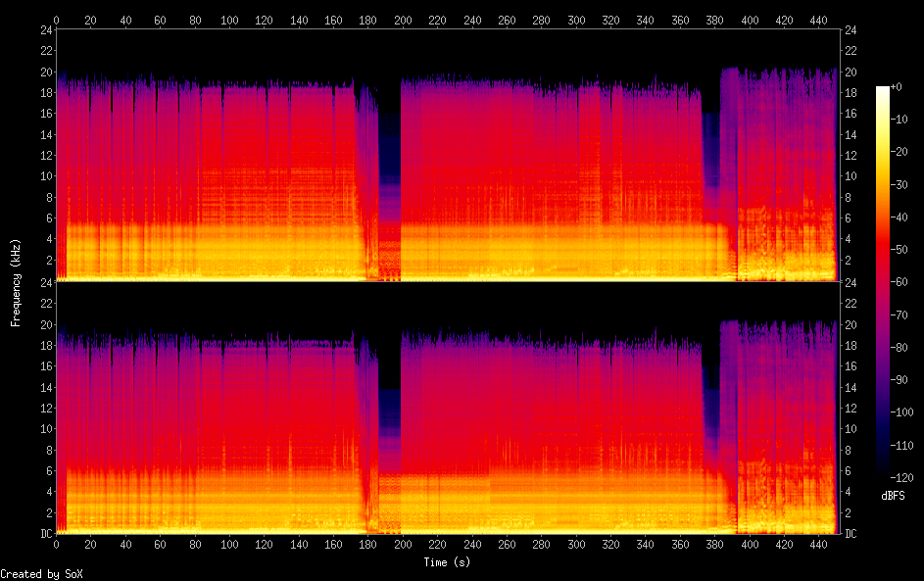Click the upper channel spectrogram plot
This screenshot has width=924, height=581.
[447, 155]
